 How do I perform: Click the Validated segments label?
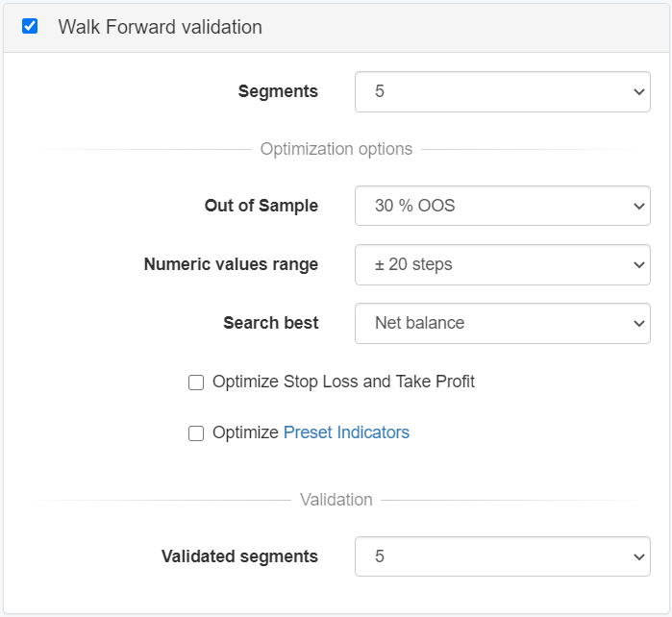239,556
